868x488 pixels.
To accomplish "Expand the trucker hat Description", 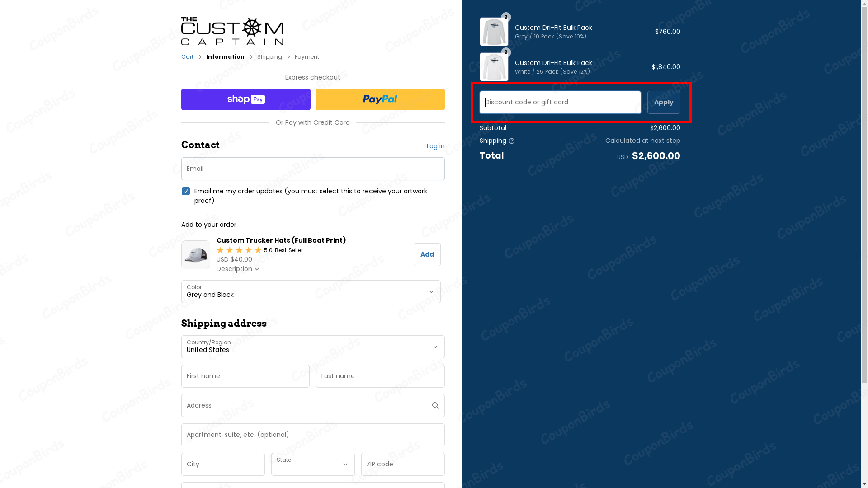I will [x=237, y=269].
